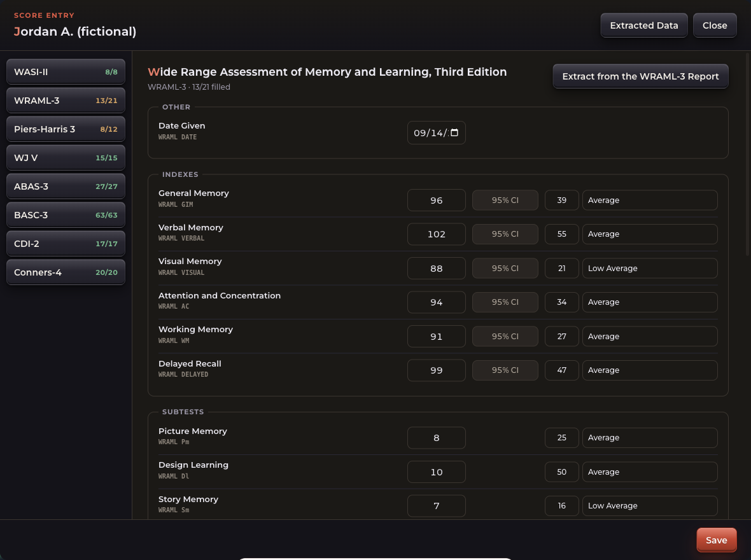751x560 pixels.
Task: Click the Visual Memory 95% CI field
Action: [x=505, y=269]
